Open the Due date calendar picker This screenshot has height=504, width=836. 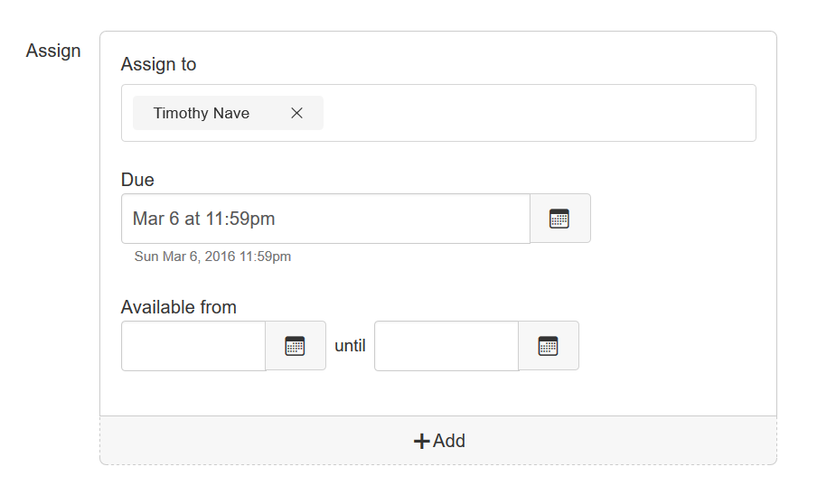[x=559, y=219]
